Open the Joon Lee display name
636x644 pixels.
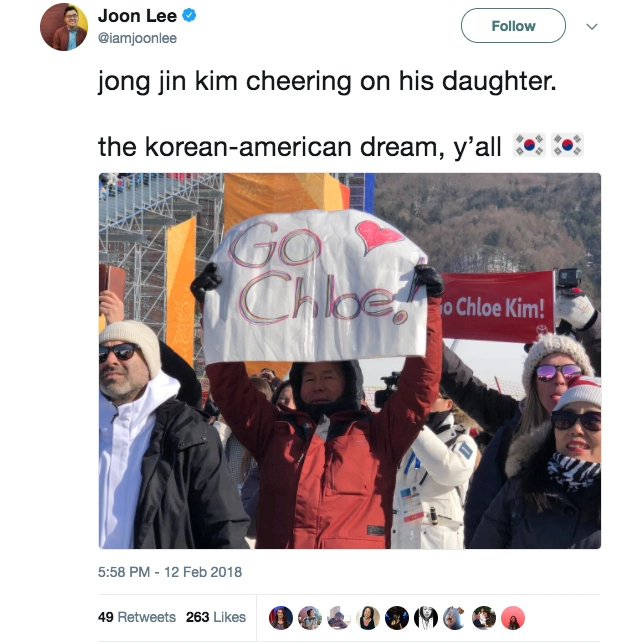[x=138, y=16]
